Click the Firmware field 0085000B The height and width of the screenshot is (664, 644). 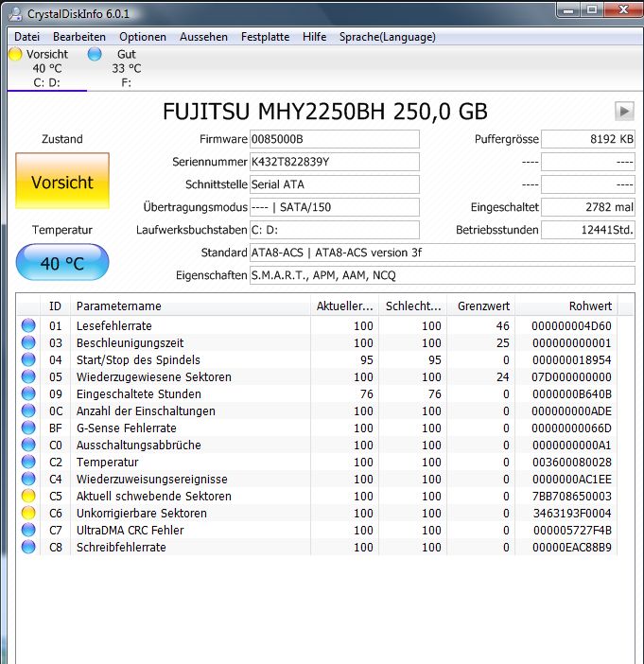pos(335,139)
